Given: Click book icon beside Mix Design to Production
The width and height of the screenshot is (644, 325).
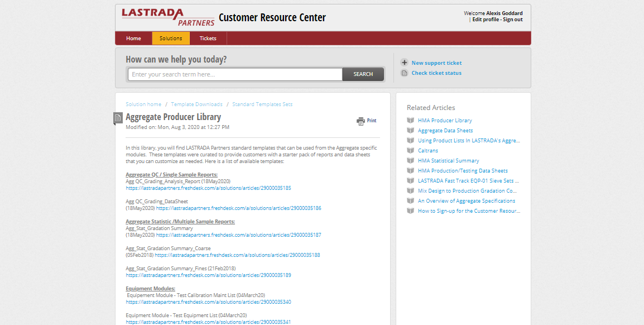Looking at the screenshot, I should click(410, 190).
